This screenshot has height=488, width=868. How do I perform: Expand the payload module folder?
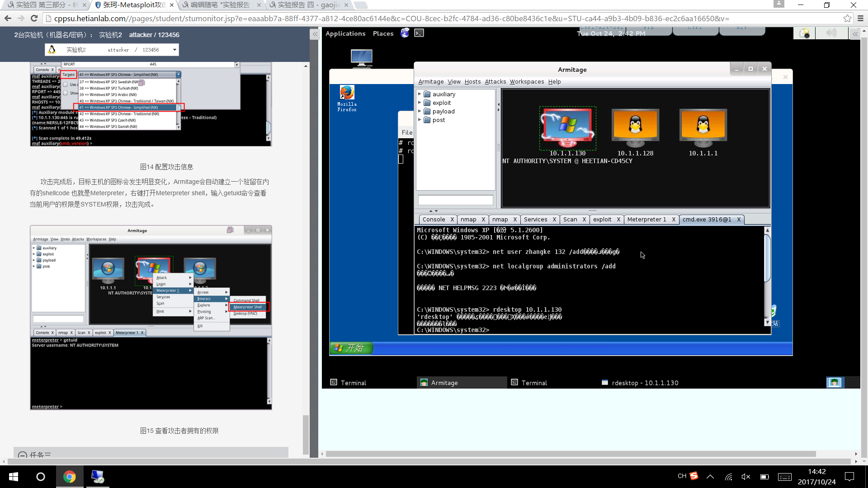(x=420, y=111)
